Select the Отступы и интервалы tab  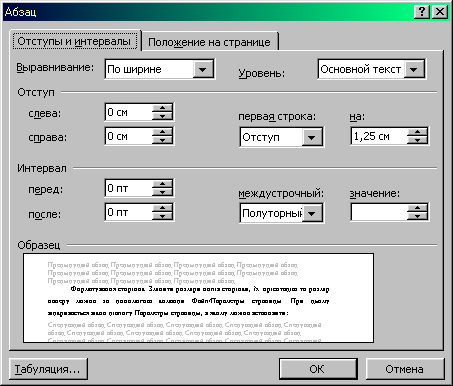(x=75, y=41)
